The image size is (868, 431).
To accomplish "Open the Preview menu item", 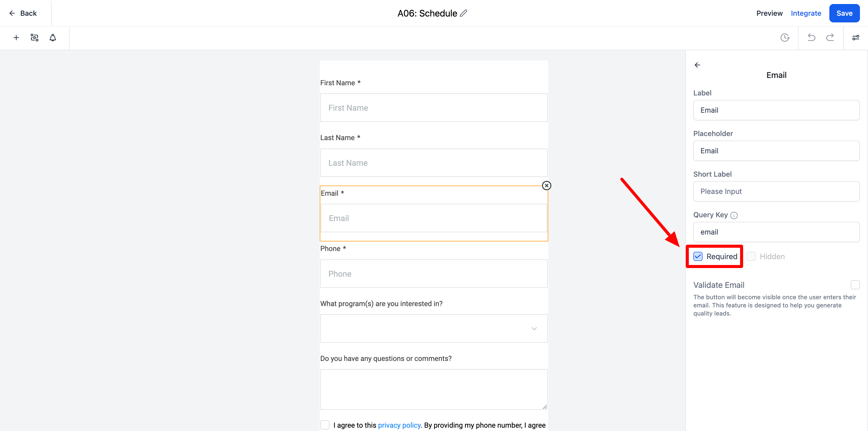I will click(769, 13).
